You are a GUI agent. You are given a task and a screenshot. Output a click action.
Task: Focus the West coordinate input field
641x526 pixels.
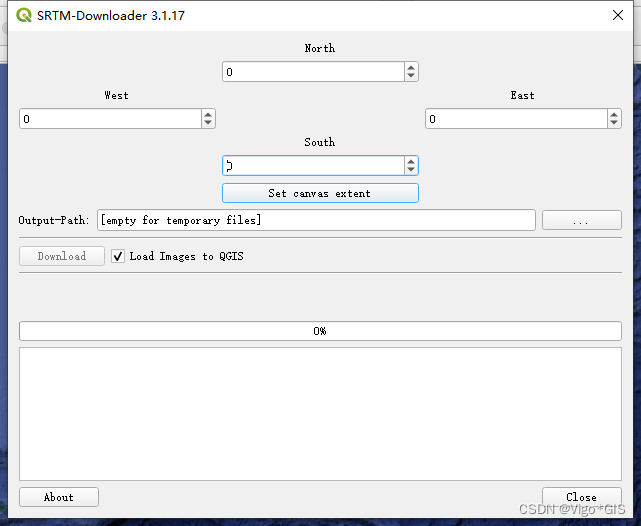click(110, 119)
